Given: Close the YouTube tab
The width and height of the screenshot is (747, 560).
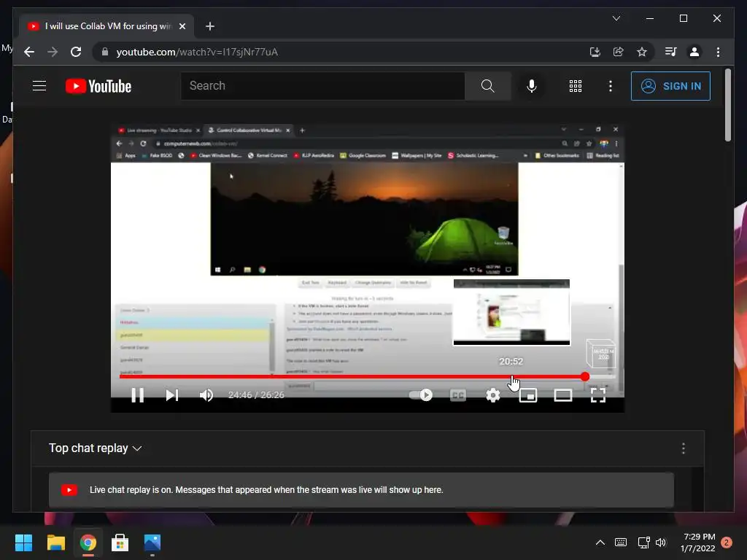Looking at the screenshot, I should point(182,26).
